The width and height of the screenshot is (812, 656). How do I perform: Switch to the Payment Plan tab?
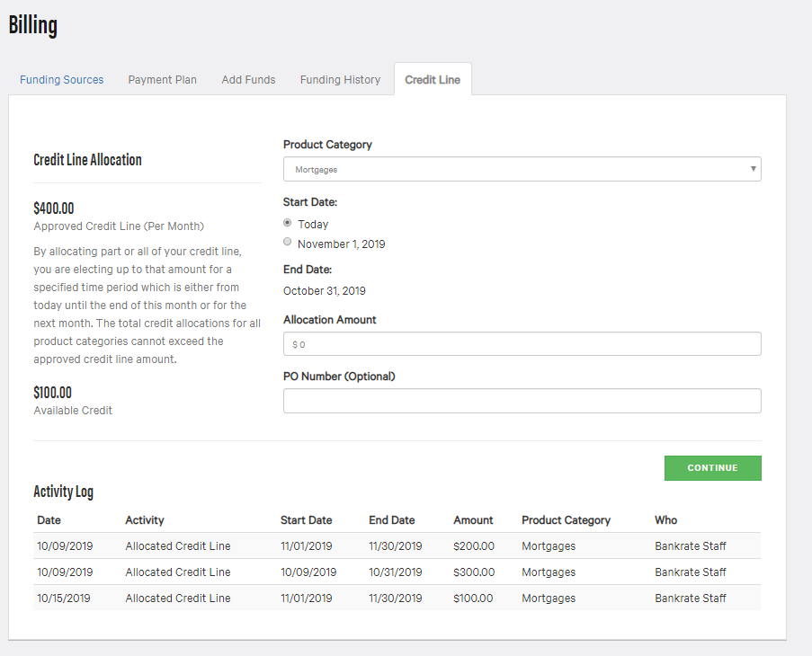(x=163, y=80)
